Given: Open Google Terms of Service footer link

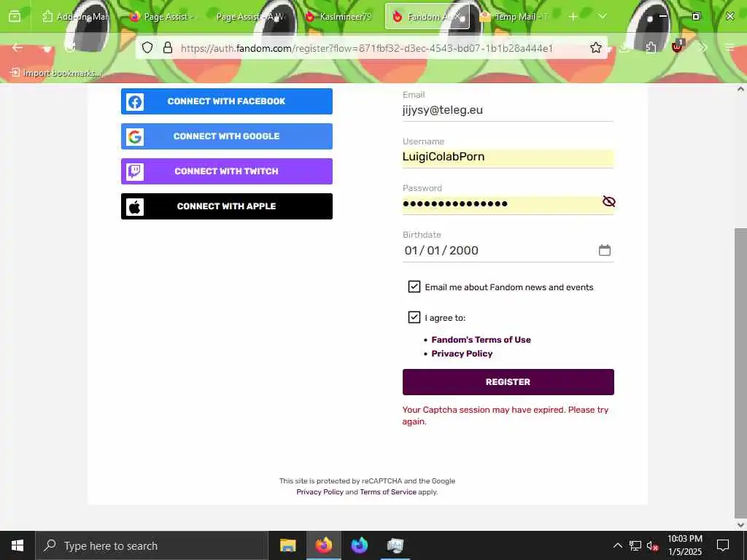Looking at the screenshot, I should [388, 492].
